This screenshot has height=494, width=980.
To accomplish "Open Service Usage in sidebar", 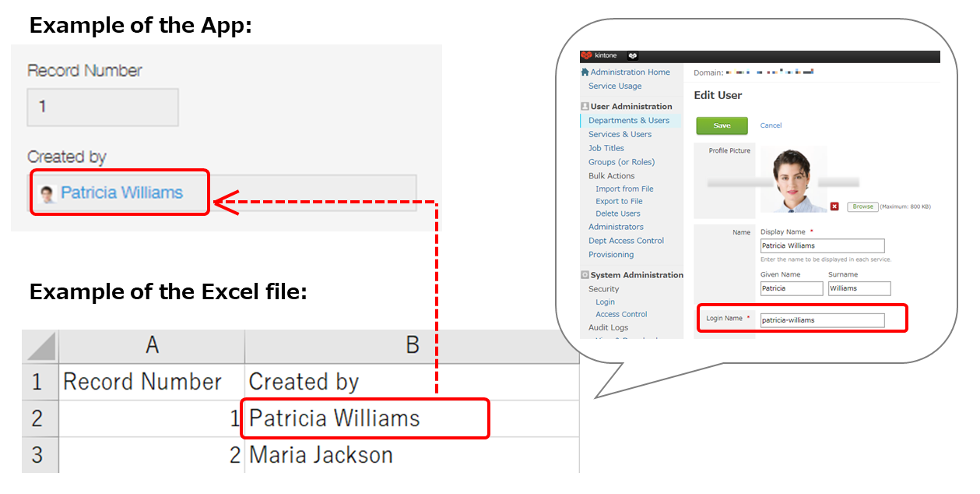I will [x=615, y=86].
